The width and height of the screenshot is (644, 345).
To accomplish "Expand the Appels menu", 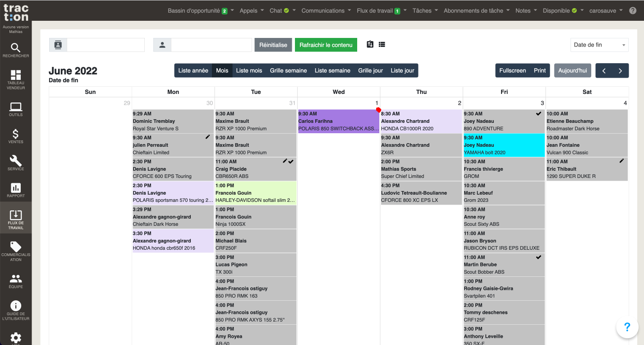I will (252, 10).
